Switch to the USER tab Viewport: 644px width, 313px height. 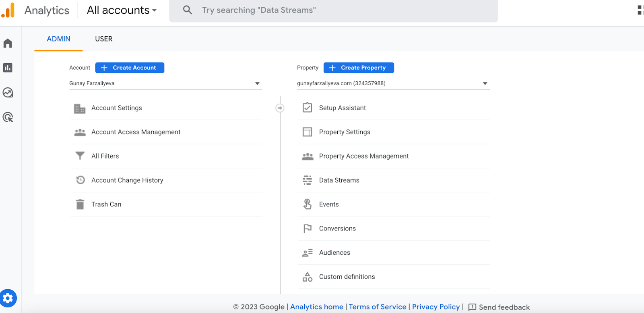point(104,39)
